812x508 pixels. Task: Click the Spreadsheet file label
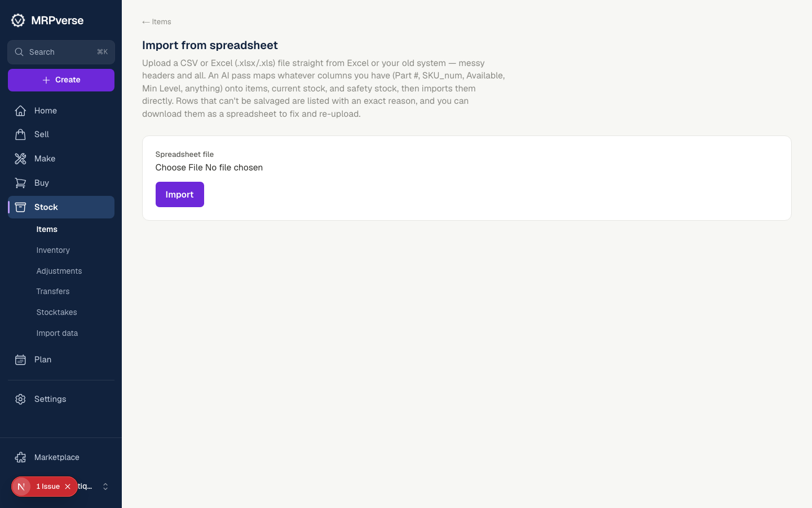(x=184, y=154)
